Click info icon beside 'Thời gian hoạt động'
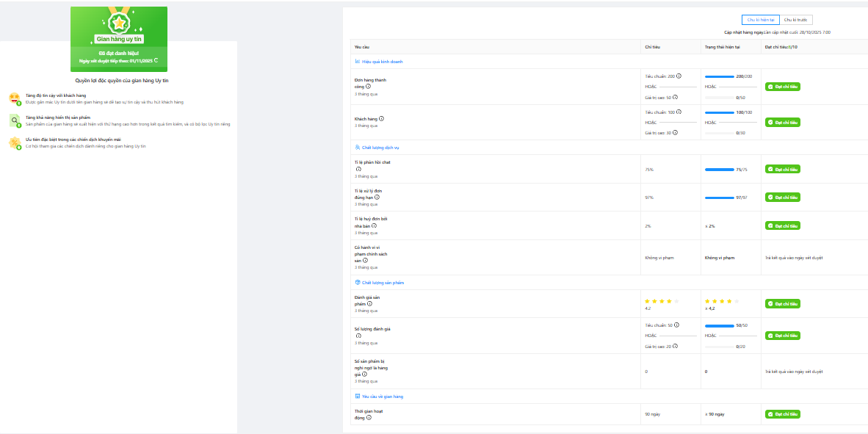Image resolution: width=868 pixels, height=434 pixels. [369, 418]
